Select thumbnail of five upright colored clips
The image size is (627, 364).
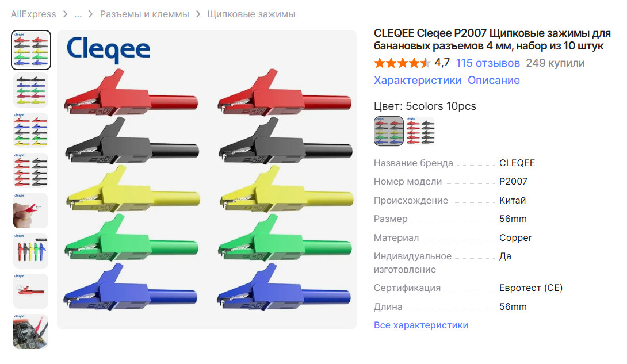click(x=31, y=251)
